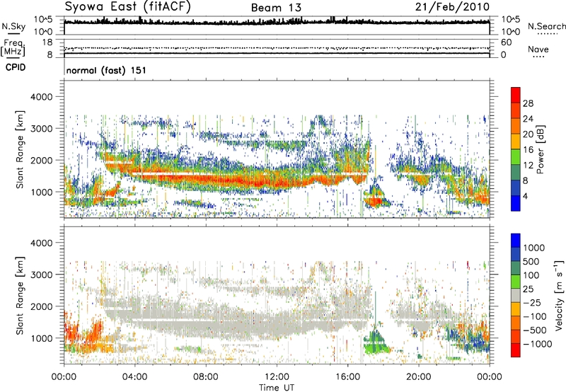This screenshot has width=566, height=392.
Task: Click the '08:00' time tick label
Action: pyautogui.click(x=206, y=377)
